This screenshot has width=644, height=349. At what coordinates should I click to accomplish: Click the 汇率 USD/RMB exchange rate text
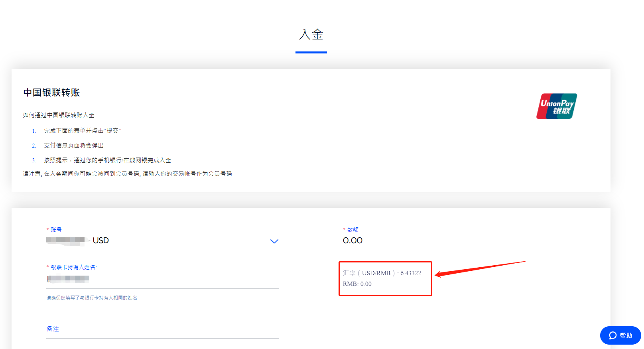click(382, 273)
